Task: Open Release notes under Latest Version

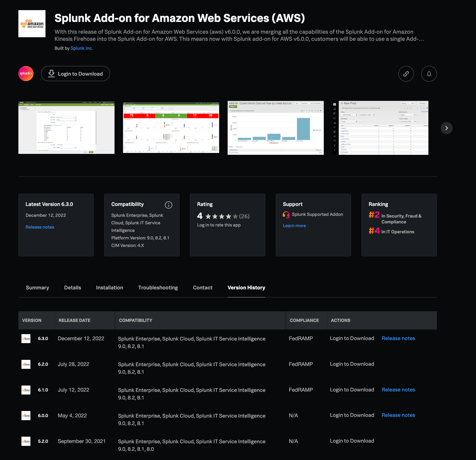Action: point(40,227)
